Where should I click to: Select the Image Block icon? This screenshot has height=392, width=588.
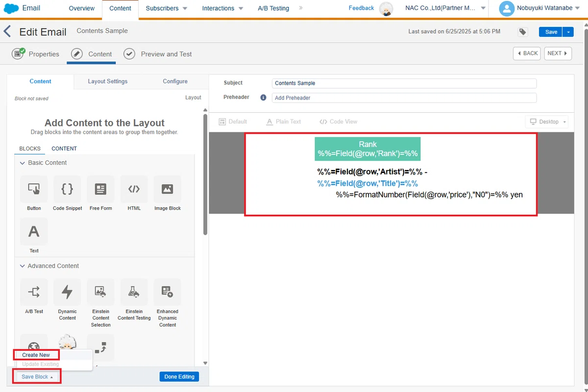(167, 189)
